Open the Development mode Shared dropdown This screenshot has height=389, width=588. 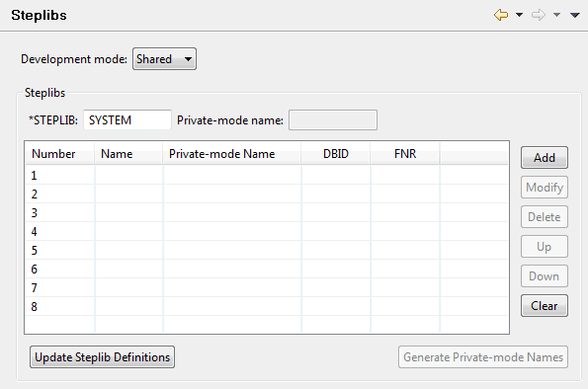164,59
